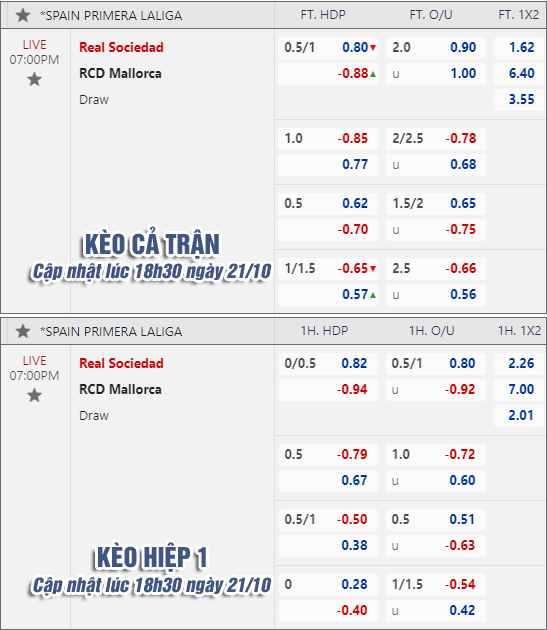Click the star icon beside bottom SPAIN PRIMERA LALIGA header

(23, 331)
